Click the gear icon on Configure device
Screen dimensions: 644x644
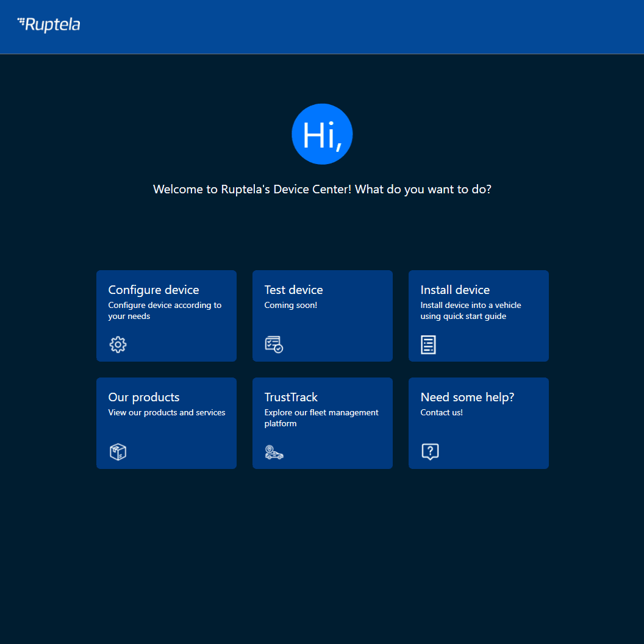pos(118,345)
